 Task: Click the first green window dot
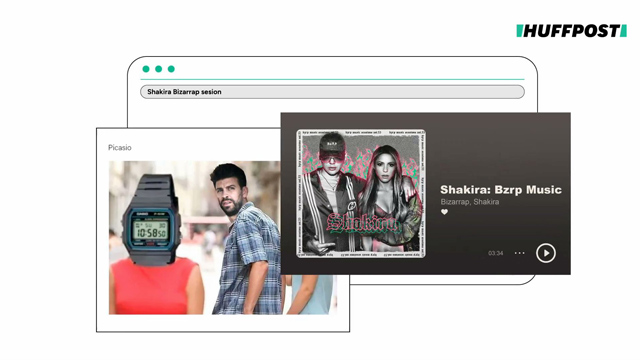coord(146,69)
